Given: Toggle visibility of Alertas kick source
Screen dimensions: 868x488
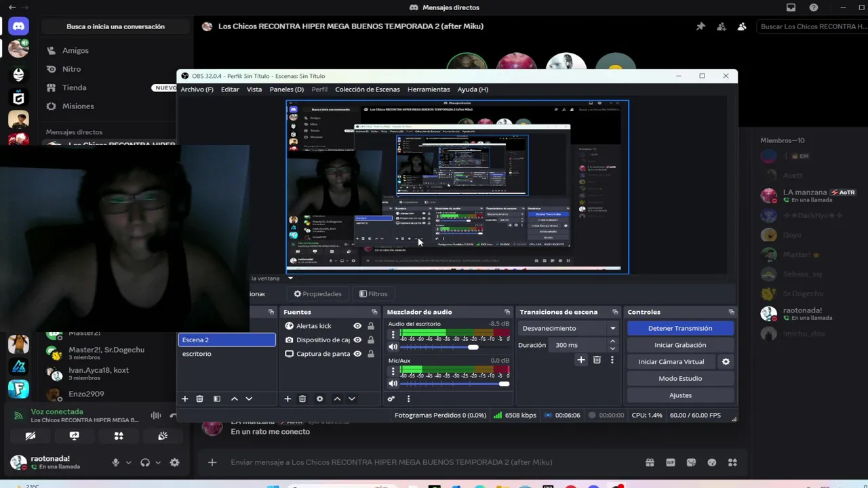Looking at the screenshot, I should point(357,326).
